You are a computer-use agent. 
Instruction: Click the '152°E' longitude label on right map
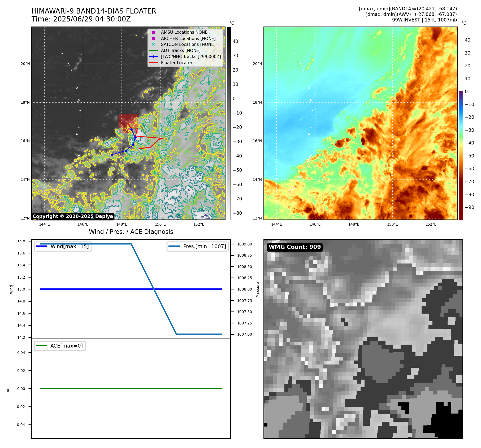(431, 224)
